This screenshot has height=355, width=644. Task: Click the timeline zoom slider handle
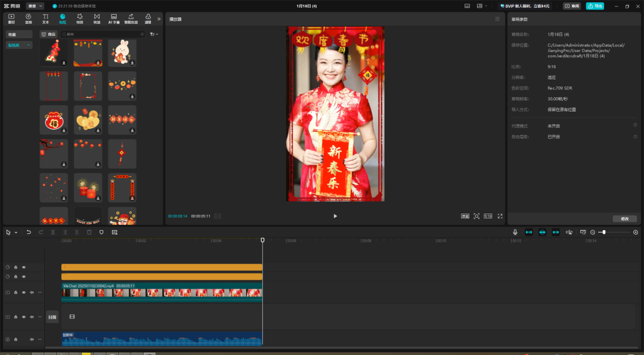pos(604,232)
